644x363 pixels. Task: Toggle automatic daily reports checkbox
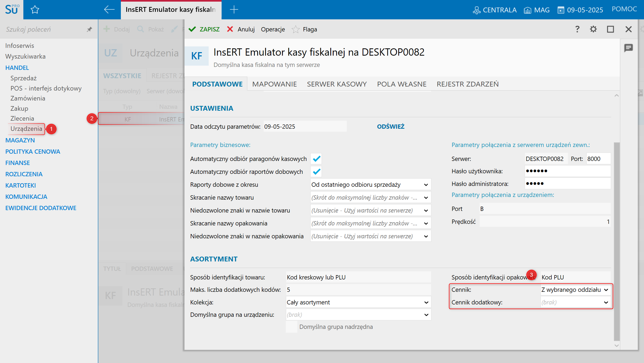pos(317,172)
